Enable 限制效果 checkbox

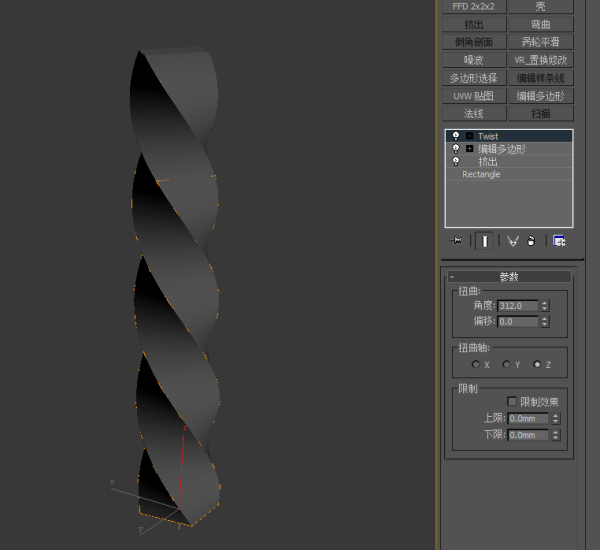click(512, 401)
